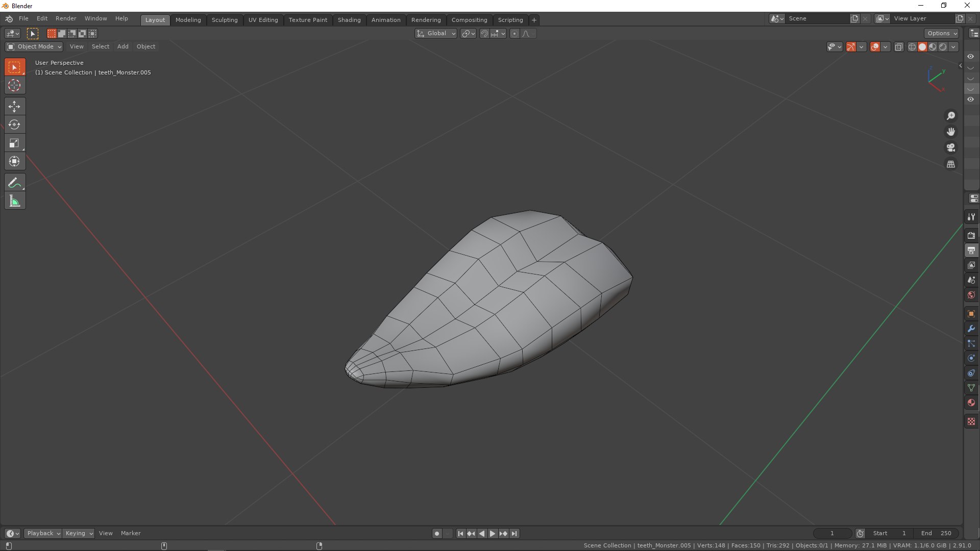Switch to the Sculpting workspace tab
Viewport: 980px width, 551px height.
click(225, 20)
